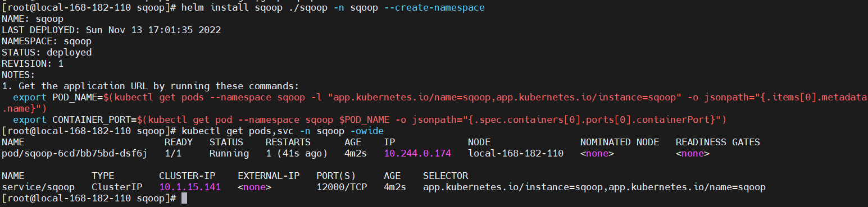Click the helm install command text
This screenshot has width=868, height=207.
point(333,8)
